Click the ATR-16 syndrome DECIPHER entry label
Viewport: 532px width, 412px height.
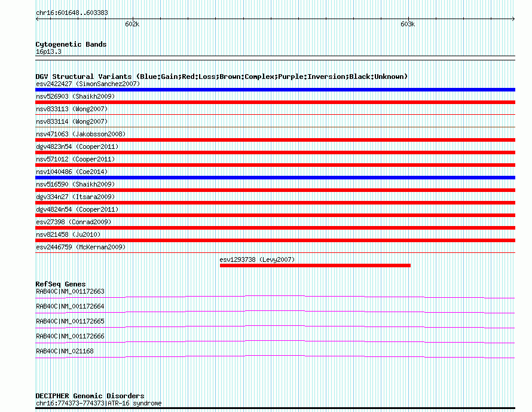pos(99,404)
